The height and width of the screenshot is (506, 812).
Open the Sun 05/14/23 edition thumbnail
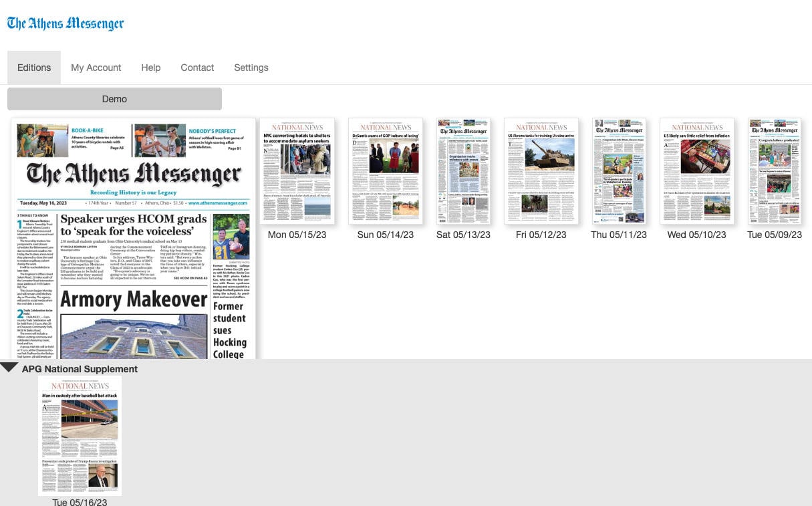point(385,171)
